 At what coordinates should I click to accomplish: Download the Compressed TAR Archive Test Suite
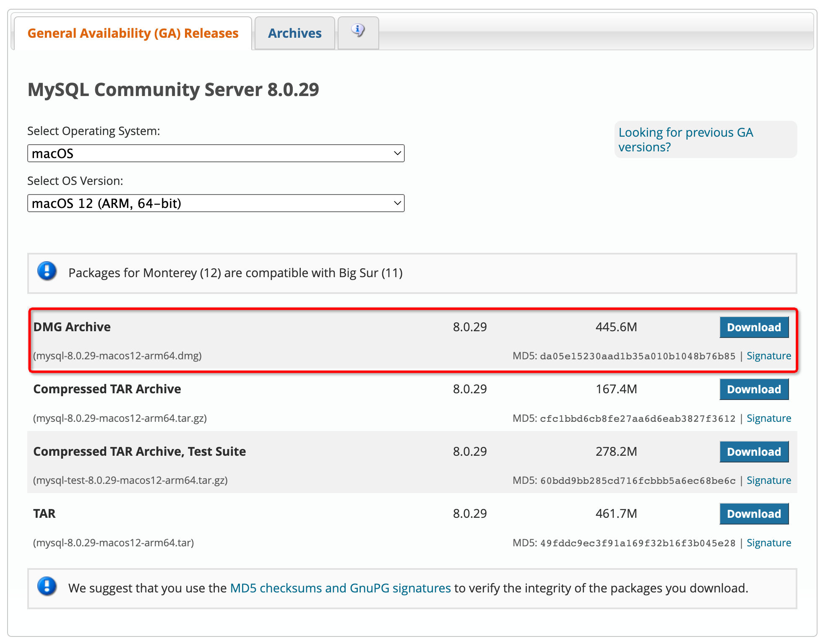pyautogui.click(x=753, y=452)
